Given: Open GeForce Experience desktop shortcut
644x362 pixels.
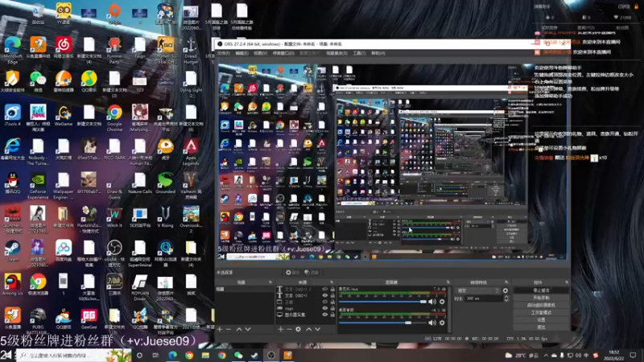Looking at the screenshot, I should pyautogui.click(x=38, y=186).
